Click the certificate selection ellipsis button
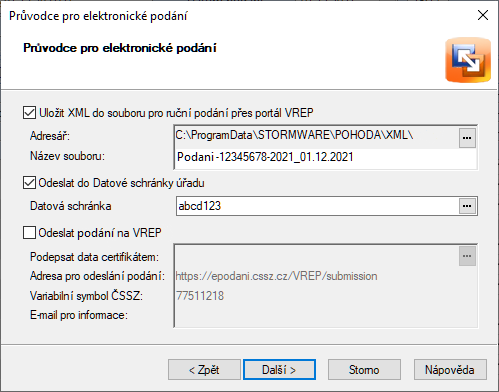Image resolution: width=499 pixels, height=392 pixels. pyautogui.click(x=467, y=256)
